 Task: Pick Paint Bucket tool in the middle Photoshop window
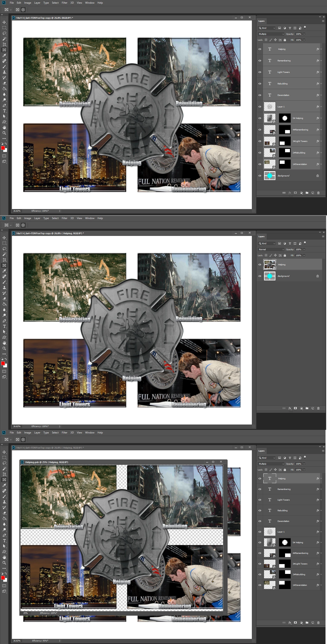click(x=4, y=304)
